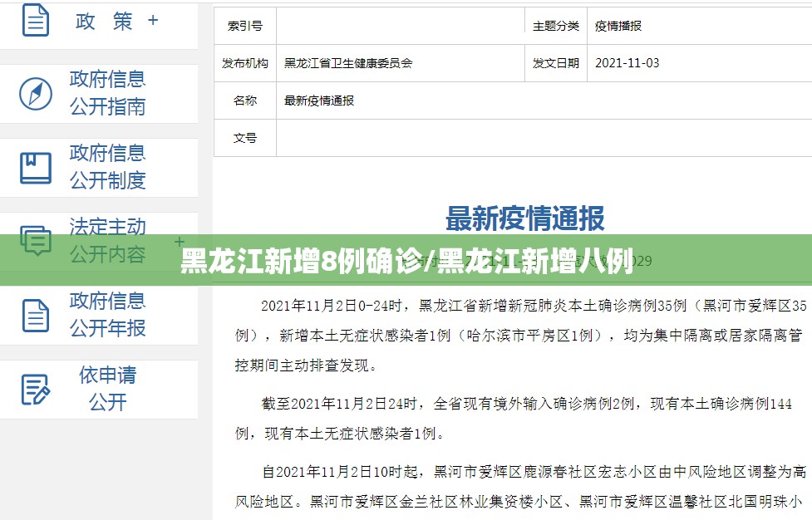
Task: Click the 索引号 table label
Action: [245, 26]
